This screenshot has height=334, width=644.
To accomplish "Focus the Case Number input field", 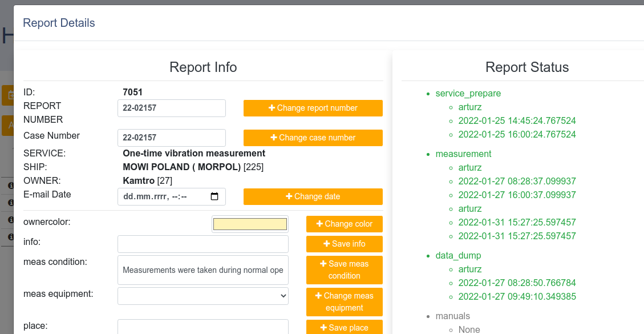I will [171, 138].
